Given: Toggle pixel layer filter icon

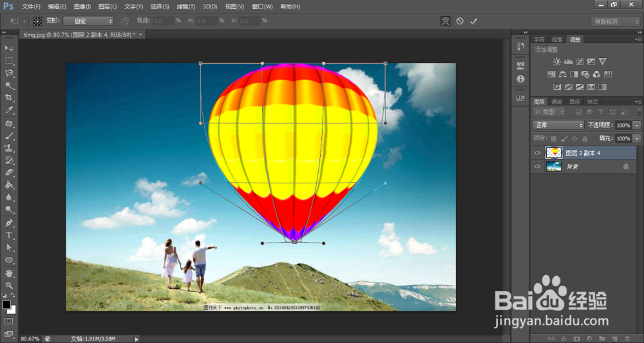Looking at the screenshot, I should [x=578, y=111].
